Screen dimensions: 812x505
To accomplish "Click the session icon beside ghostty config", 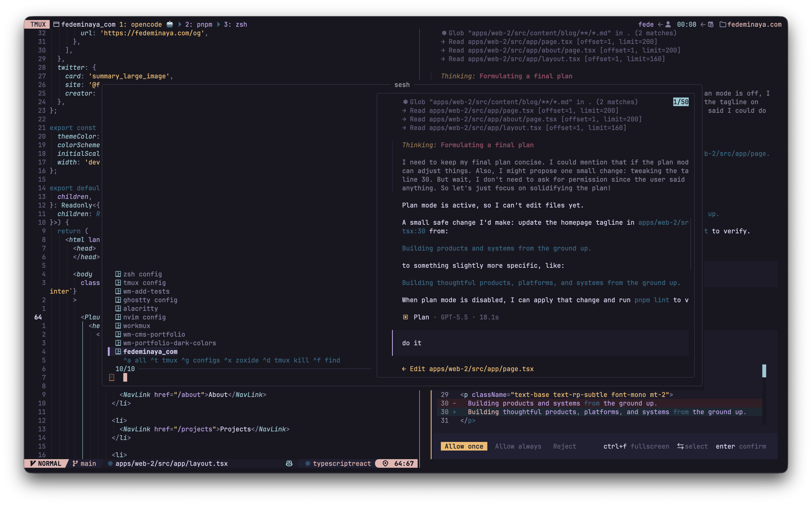I will pos(118,300).
